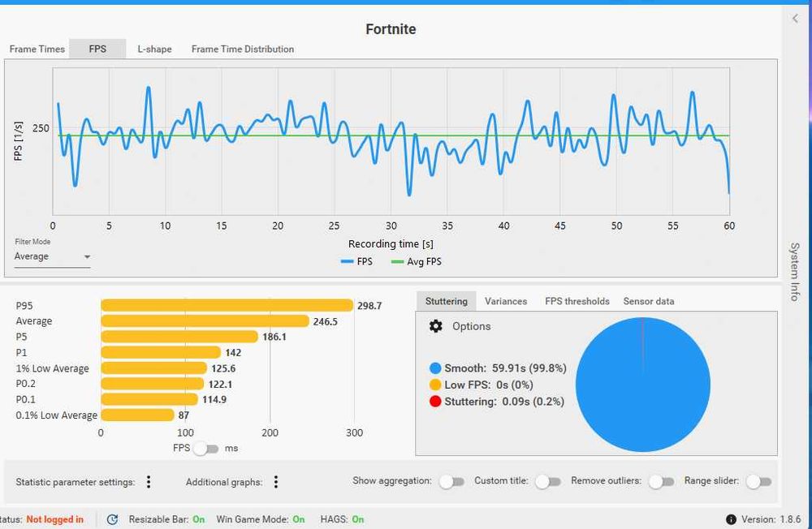Switch the FPS/ms unit toggle
The image size is (812, 529).
point(206,448)
